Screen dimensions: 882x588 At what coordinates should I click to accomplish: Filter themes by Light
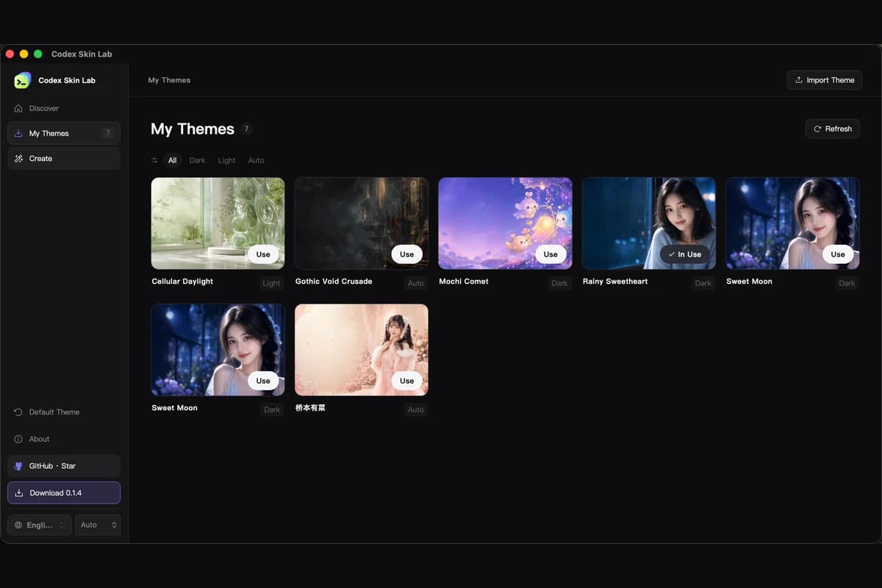point(226,160)
